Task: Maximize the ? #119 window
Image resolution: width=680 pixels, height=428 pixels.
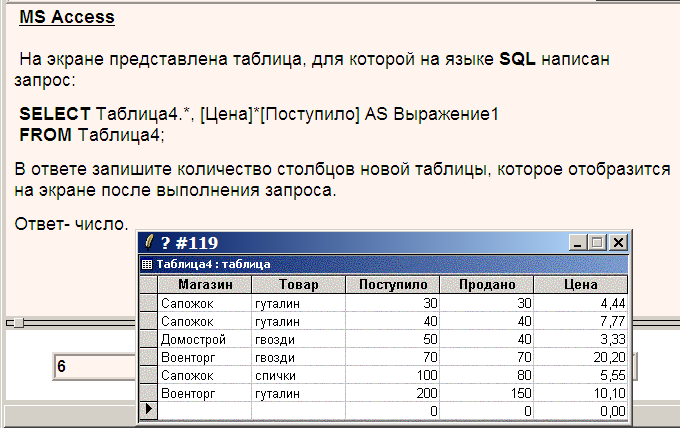Action: point(597,242)
